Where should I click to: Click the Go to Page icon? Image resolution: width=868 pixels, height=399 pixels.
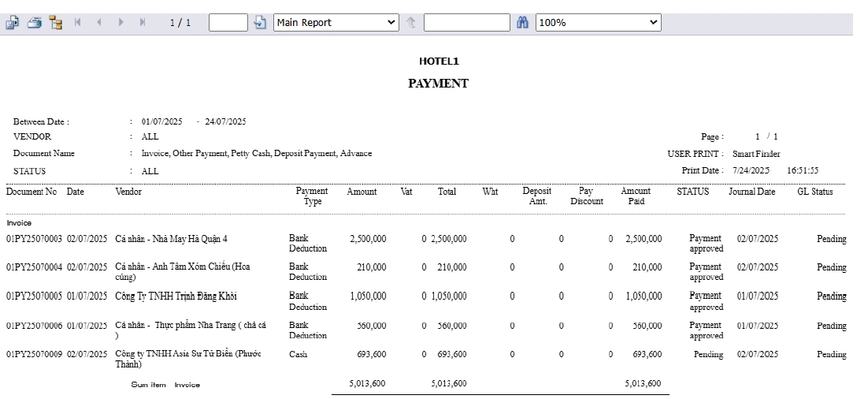261,23
